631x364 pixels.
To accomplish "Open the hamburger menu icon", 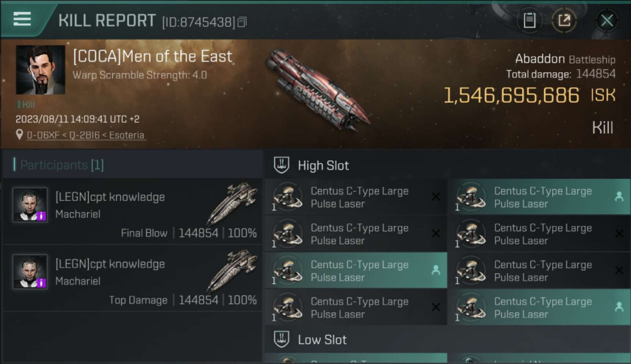I will click(22, 19).
